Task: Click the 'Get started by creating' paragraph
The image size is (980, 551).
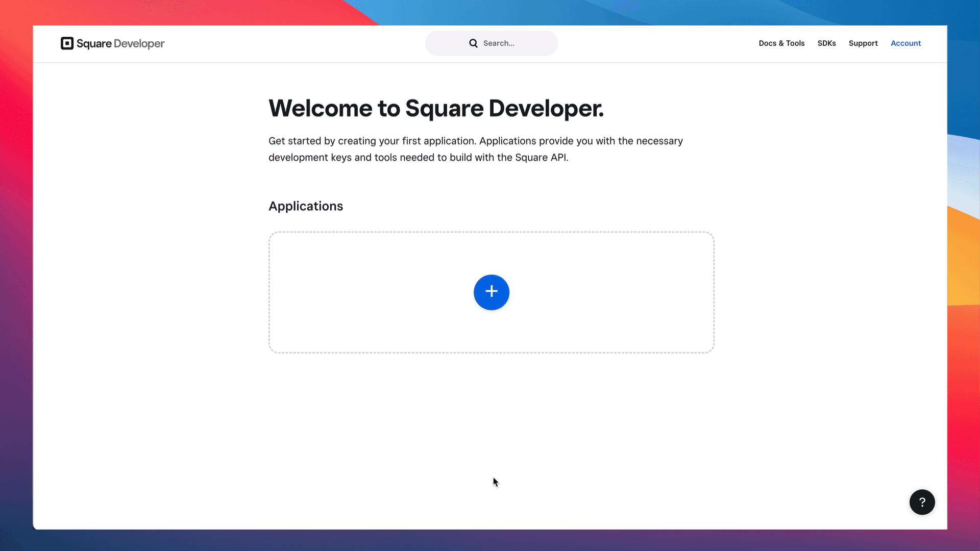Action: point(476,149)
